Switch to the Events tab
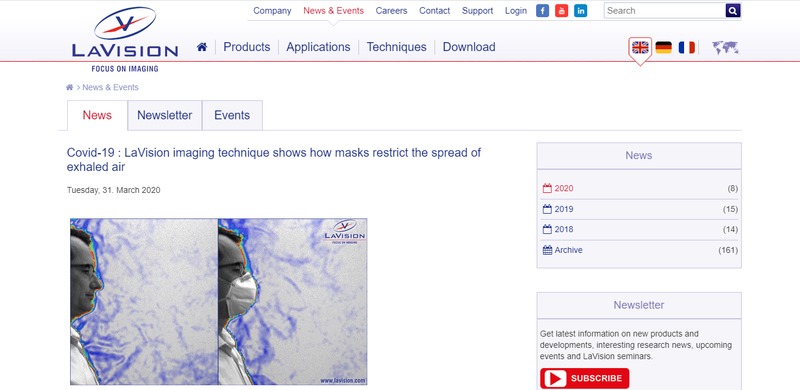The image size is (800, 390). pyautogui.click(x=232, y=115)
